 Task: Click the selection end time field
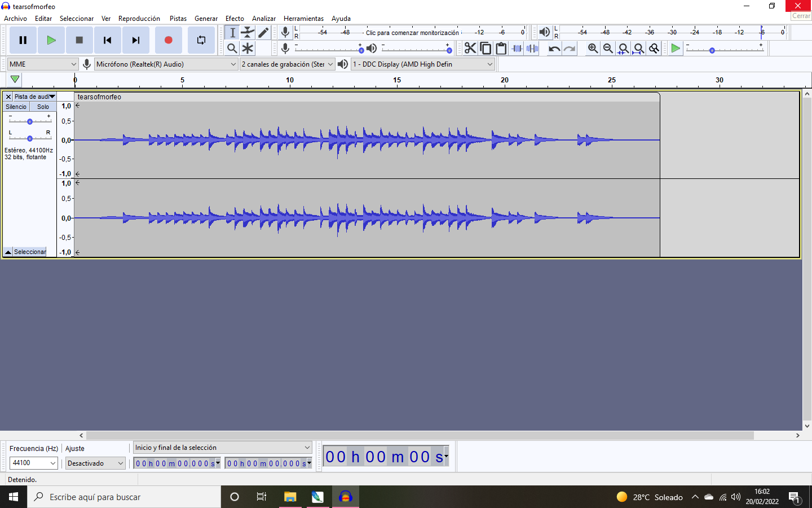[268, 463]
